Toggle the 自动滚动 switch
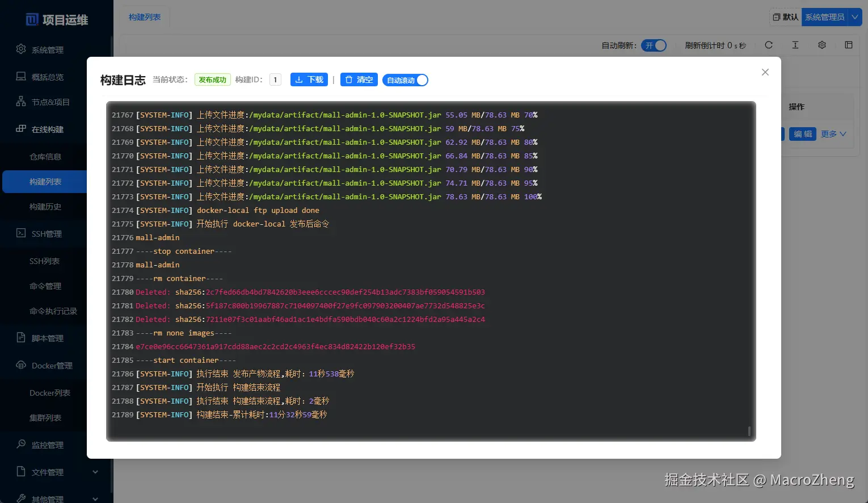The image size is (868, 503). tap(405, 80)
